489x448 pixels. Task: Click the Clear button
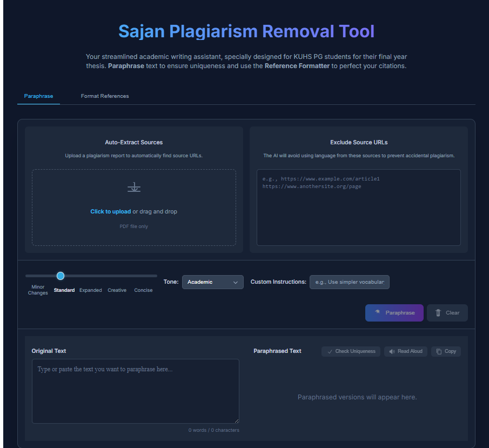447,312
